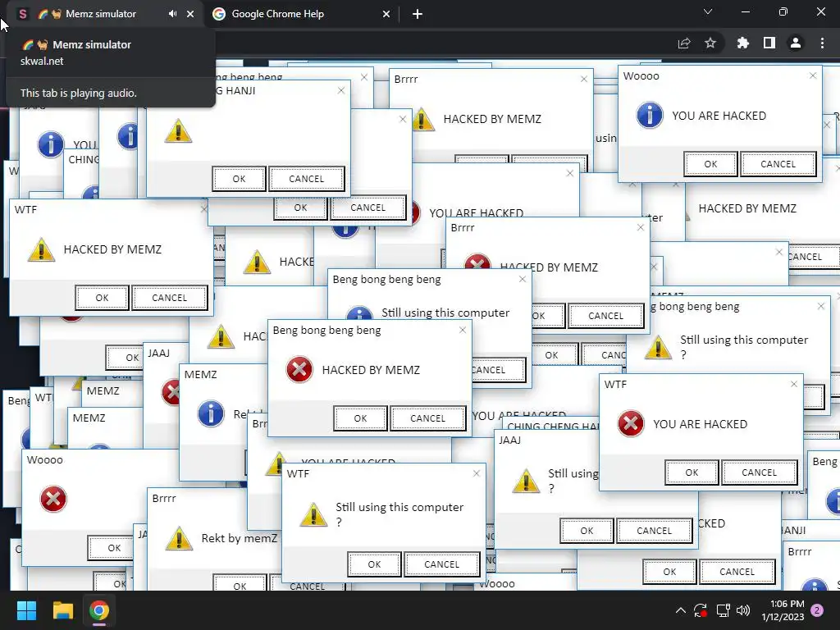This screenshot has height=630, width=840.
Task: Click OK in WTF YOU ARE HACKED dialog
Action: (x=692, y=472)
